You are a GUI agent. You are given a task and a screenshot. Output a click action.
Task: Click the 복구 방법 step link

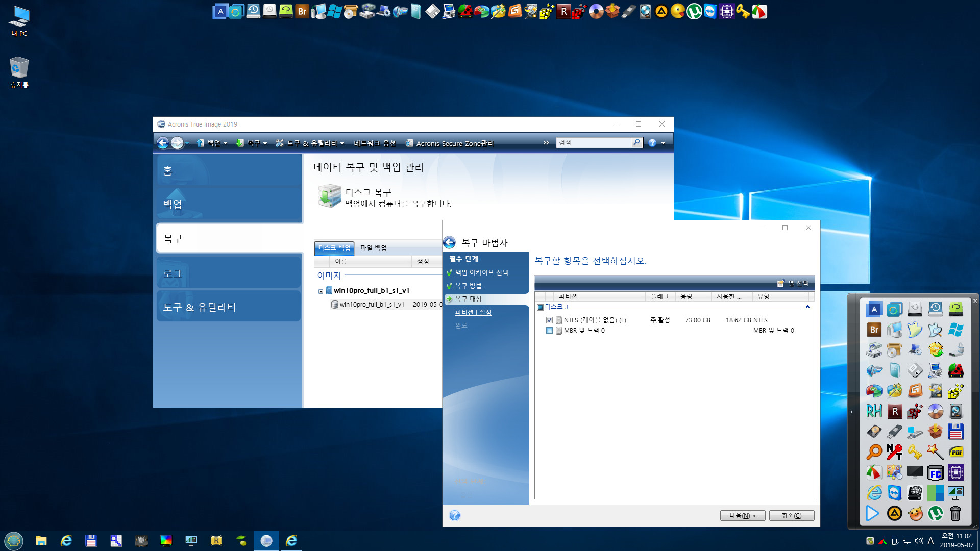click(468, 286)
